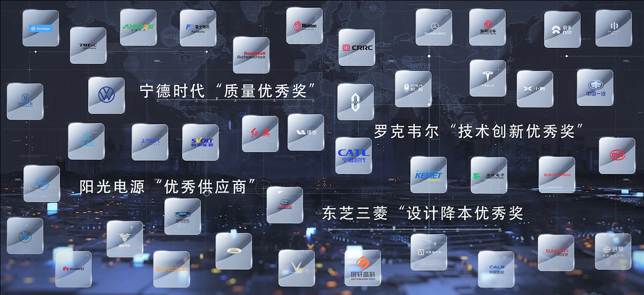Click the text 阳光电源 "优秀供应商"
Screen dimensions: 644x295
click(168, 186)
